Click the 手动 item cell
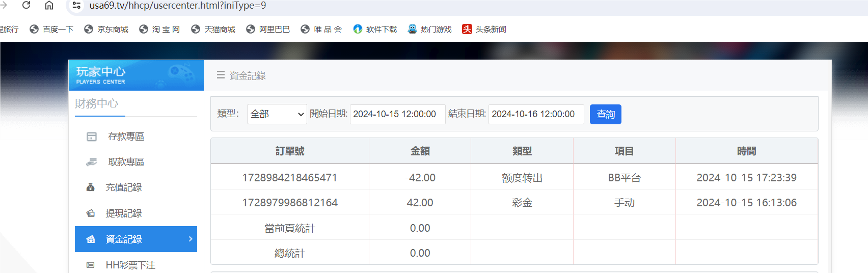Viewport: 868px width, 273px height. click(x=625, y=203)
